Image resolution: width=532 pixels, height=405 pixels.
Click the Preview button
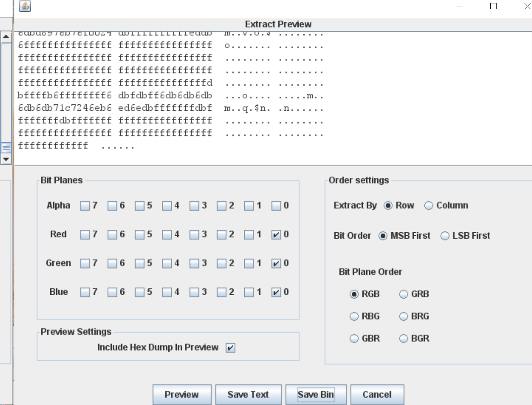(182, 394)
